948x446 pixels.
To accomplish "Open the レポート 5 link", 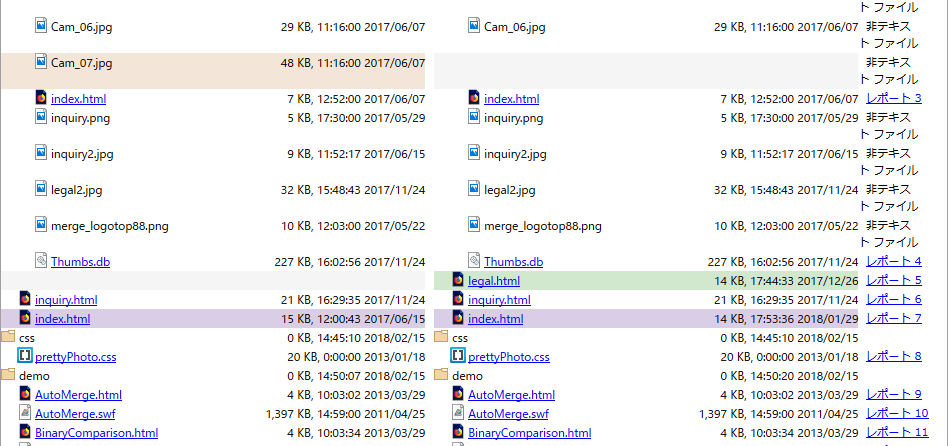I will click(893, 281).
